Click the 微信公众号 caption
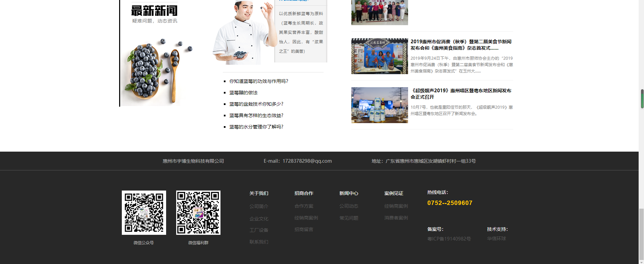 (144, 243)
